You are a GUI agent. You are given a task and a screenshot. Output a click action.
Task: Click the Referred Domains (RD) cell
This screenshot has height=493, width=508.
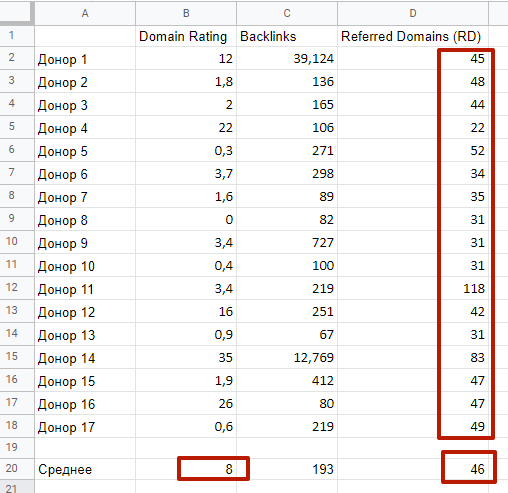(x=413, y=36)
